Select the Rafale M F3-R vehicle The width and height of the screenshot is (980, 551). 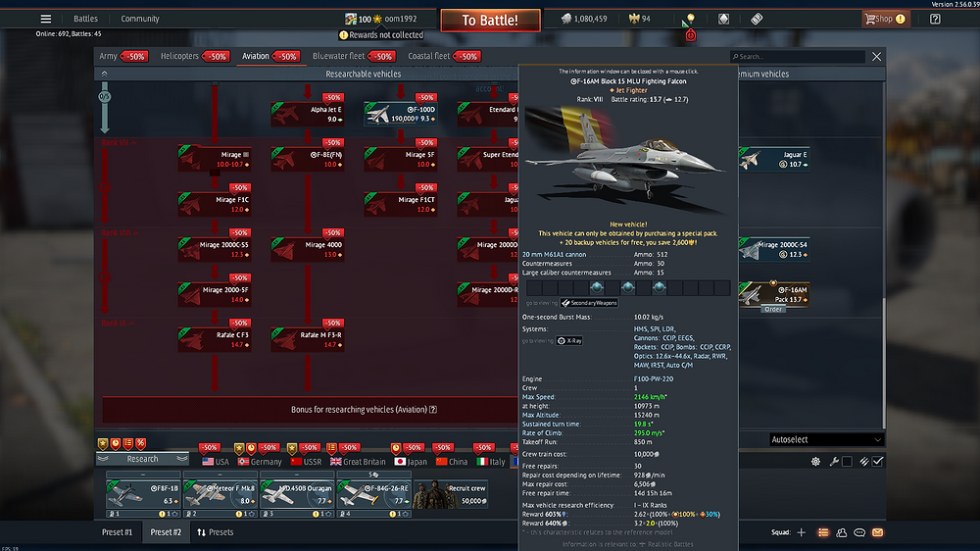pyautogui.click(x=308, y=339)
